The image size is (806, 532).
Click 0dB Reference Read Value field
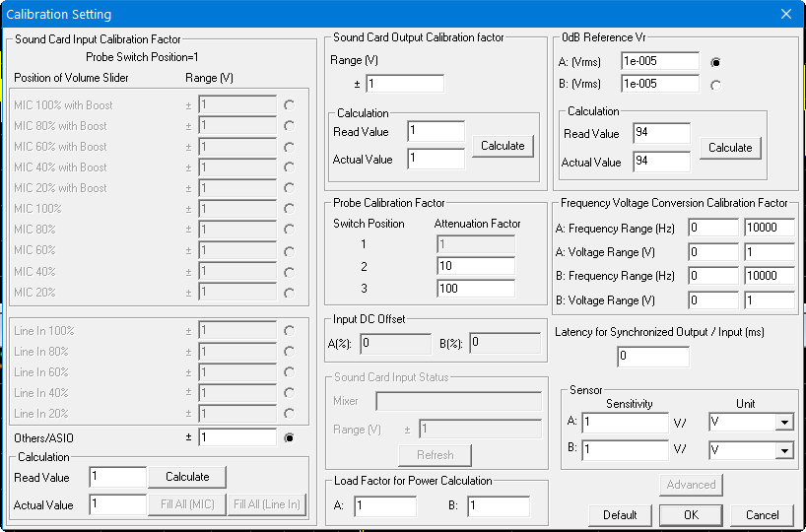pos(661,133)
